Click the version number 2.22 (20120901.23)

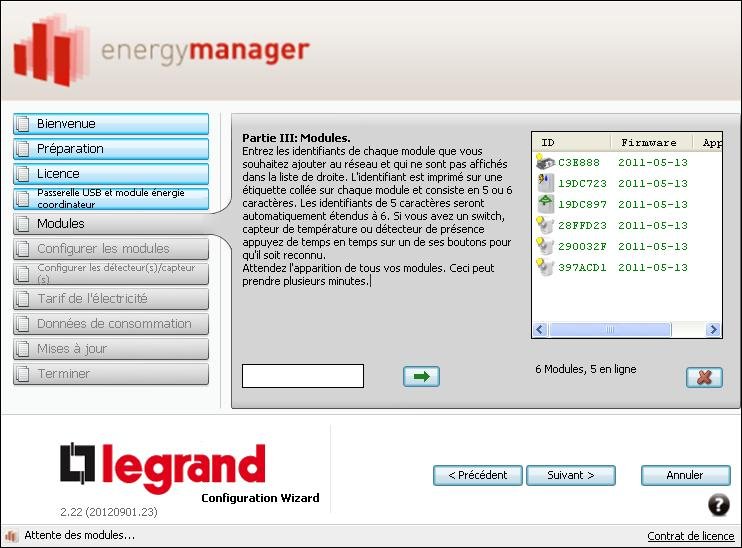point(109,512)
